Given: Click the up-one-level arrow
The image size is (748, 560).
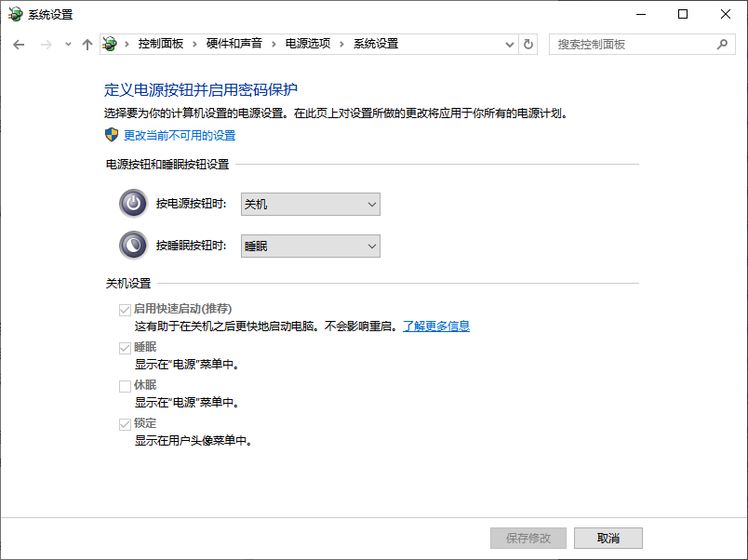Looking at the screenshot, I should click(87, 44).
